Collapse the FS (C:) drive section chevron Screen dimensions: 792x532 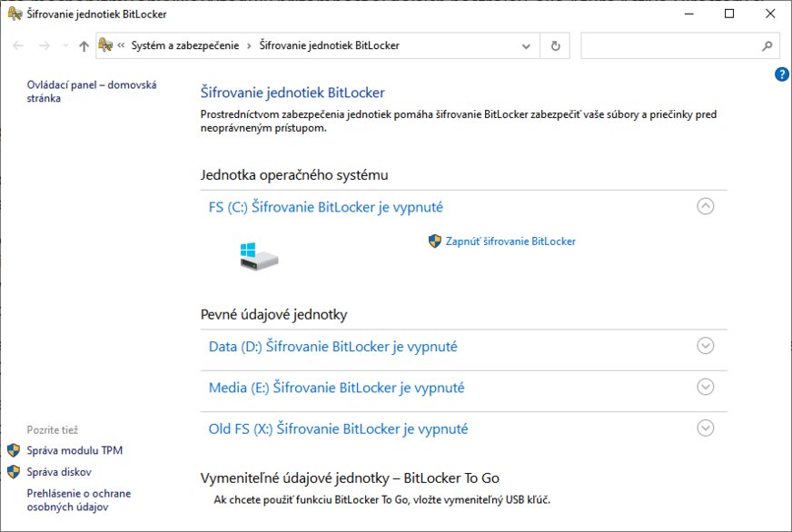[706, 206]
